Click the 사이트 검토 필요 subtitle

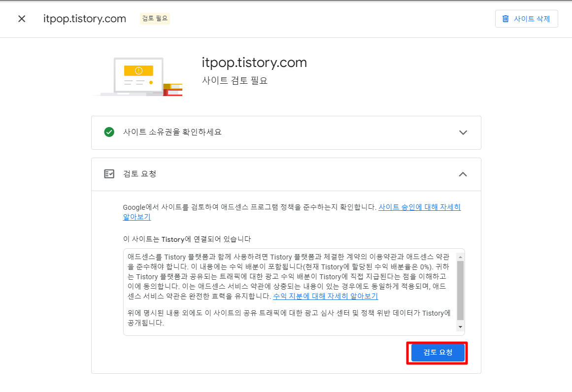(x=235, y=80)
